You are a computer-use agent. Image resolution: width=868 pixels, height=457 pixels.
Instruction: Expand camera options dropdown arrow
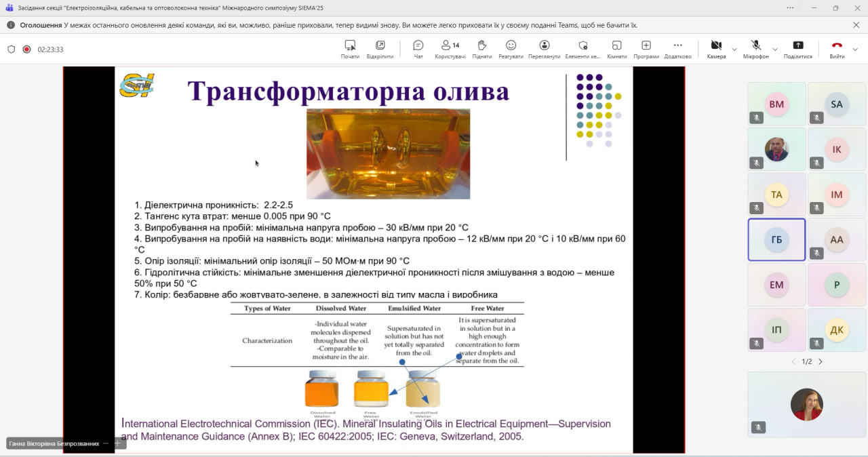click(734, 49)
